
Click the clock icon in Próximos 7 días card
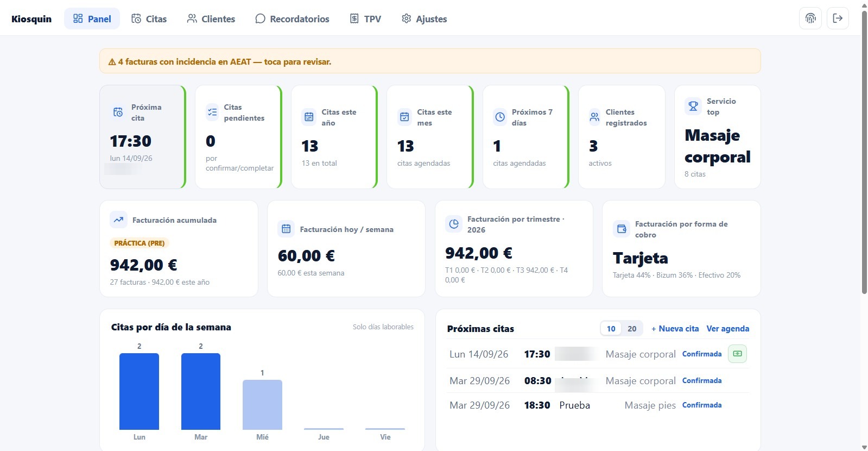tap(500, 117)
